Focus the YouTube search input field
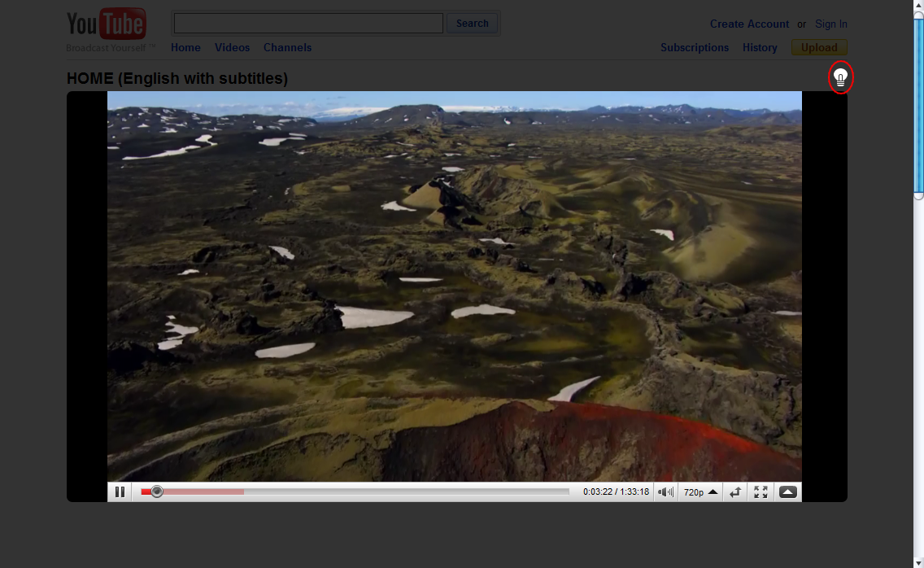This screenshot has height=568, width=924. click(308, 24)
